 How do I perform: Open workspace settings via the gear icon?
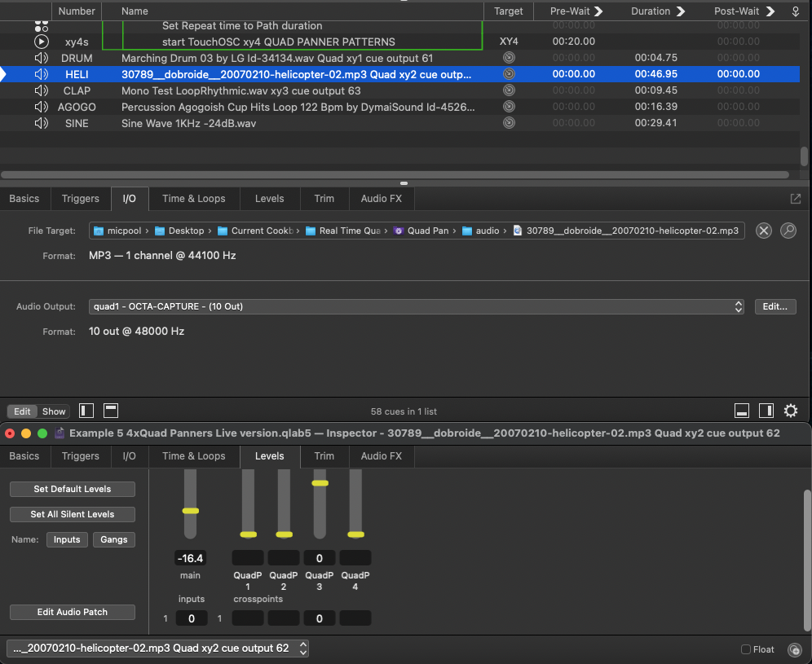click(791, 411)
